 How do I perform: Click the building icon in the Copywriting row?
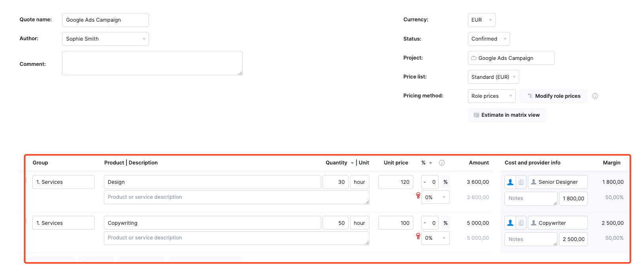521,223
